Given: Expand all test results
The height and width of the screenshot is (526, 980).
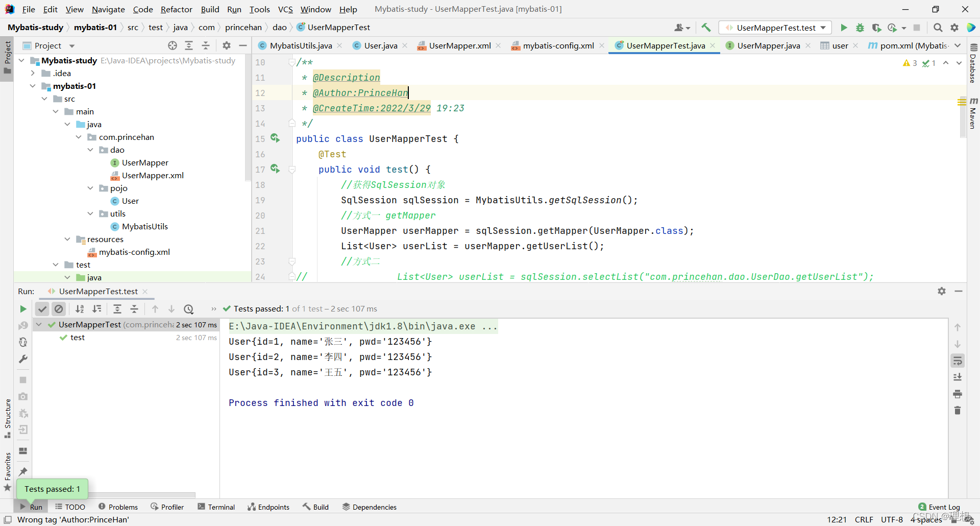Looking at the screenshot, I should [x=117, y=309].
